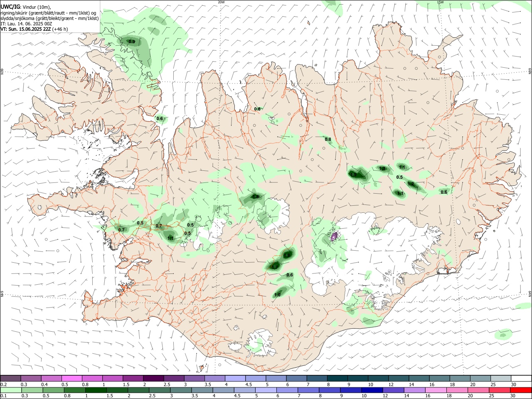Image resolution: width=532 pixels, height=399 pixels.
Task: Click the 1.0 precipitation value on the map
Action: (x=277, y=295)
